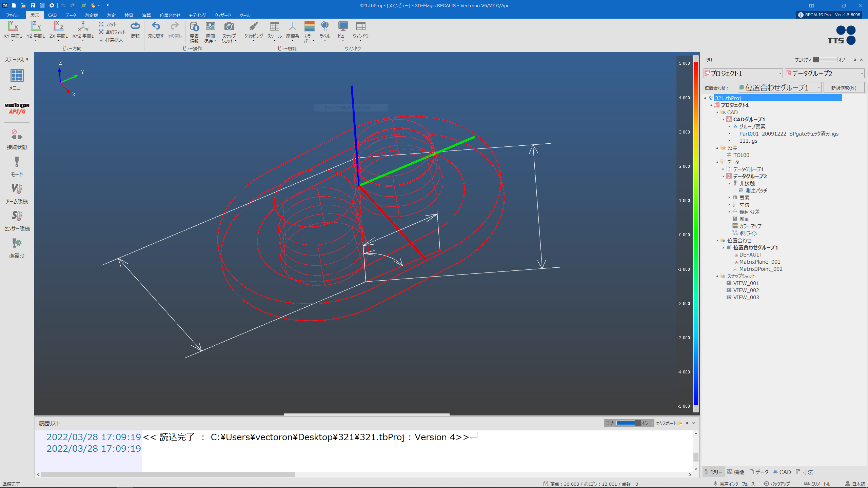Image resolution: width=868 pixels, height=488 pixels.
Task: Open the 直径:0 diameter setting
Action: tap(17, 248)
